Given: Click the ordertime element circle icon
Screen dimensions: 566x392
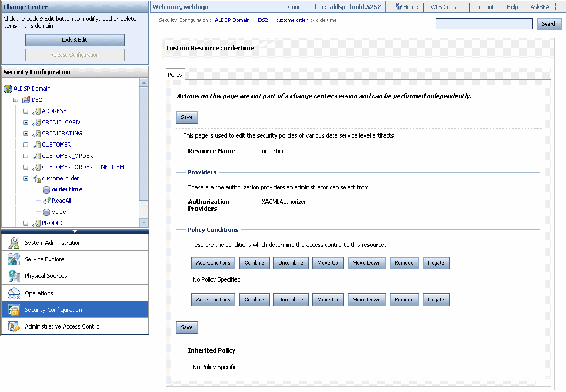Looking at the screenshot, I should click(46, 190).
